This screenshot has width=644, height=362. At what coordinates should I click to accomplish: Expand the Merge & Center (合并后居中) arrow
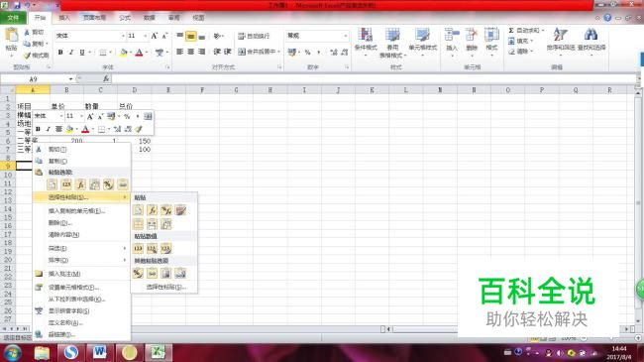click(278, 52)
